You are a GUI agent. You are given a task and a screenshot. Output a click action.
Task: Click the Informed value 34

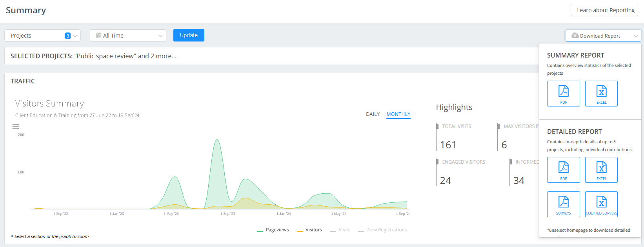(x=519, y=180)
